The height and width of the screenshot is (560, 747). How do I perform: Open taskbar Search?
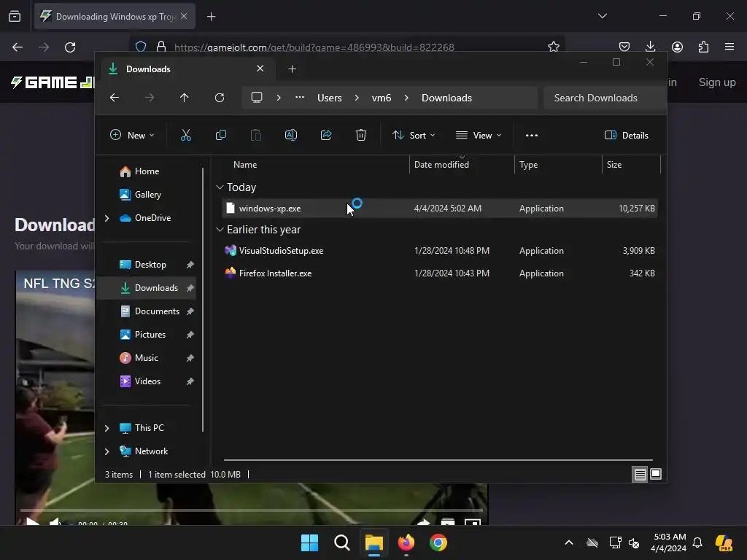(342, 542)
